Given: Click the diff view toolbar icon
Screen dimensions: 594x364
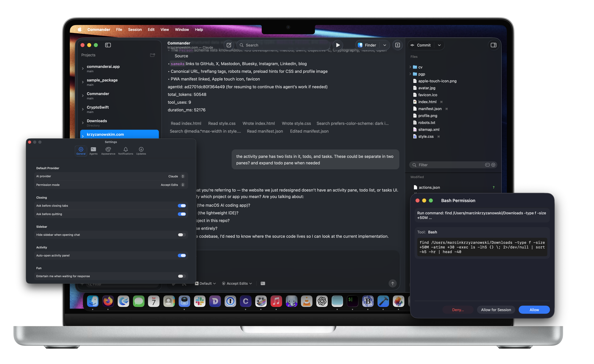Looking at the screenshot, I should 397,45.
